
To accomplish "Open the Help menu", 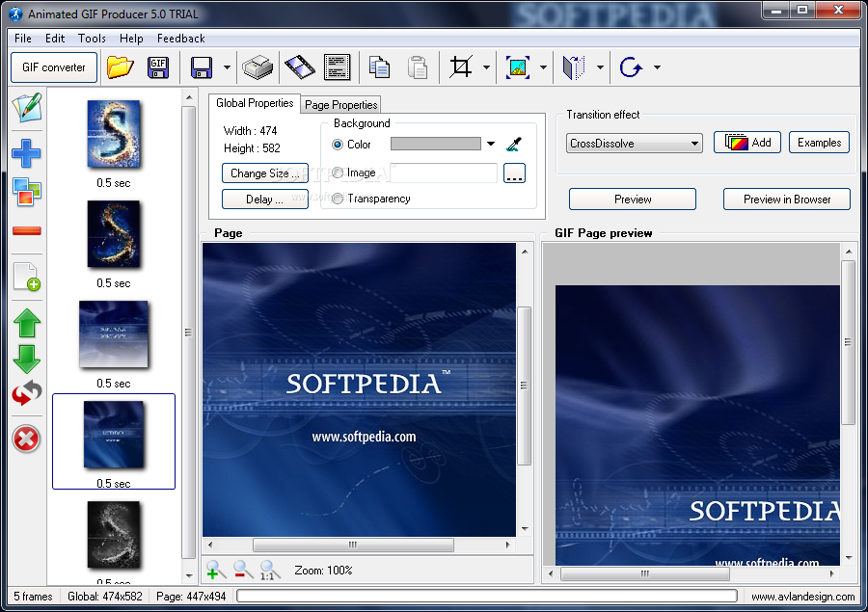I will (x=131, y=39).
